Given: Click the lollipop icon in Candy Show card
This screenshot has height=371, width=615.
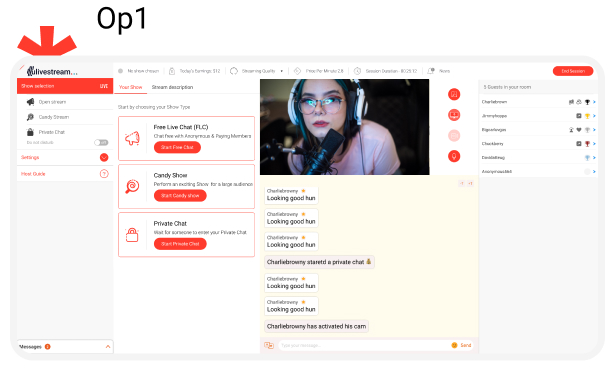Looking at the screenshot, I should click(132, 186).
